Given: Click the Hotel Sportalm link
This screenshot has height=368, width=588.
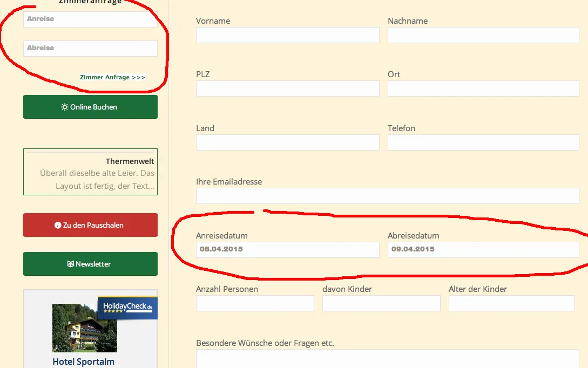Looking at the screenshot, I should coord(83,362).
